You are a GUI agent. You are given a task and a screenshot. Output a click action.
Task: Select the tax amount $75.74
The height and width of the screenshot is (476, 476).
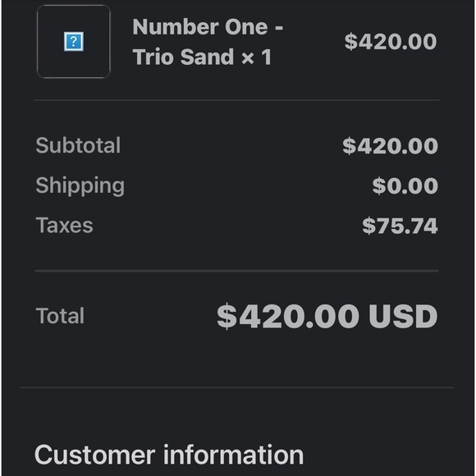(x=400, y=226)
